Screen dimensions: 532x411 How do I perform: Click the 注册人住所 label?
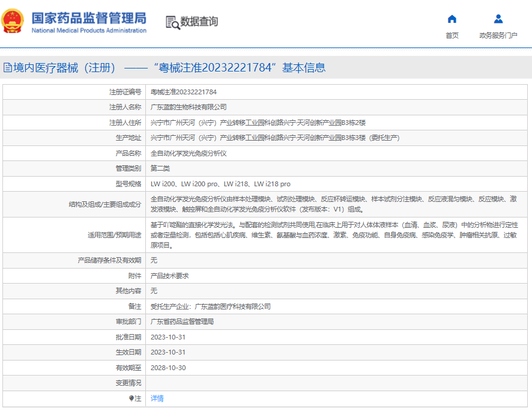(125, 123)
